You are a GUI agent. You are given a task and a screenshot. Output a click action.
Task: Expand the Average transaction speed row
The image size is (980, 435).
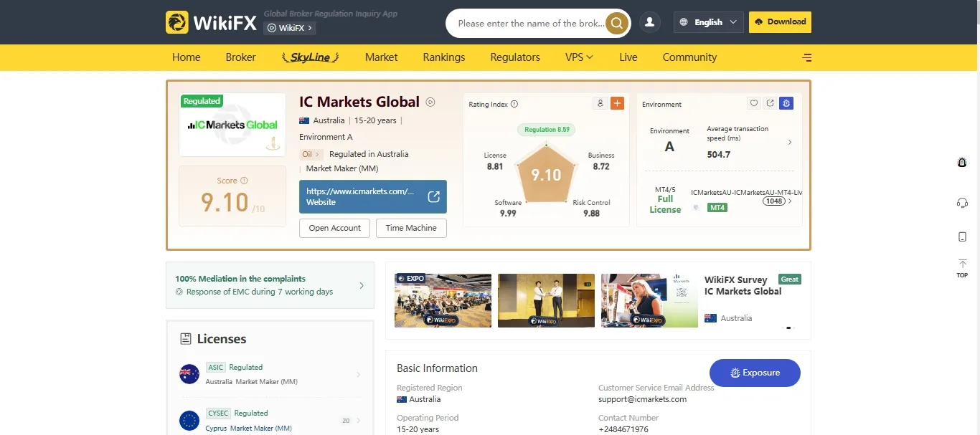coord(749,142)
